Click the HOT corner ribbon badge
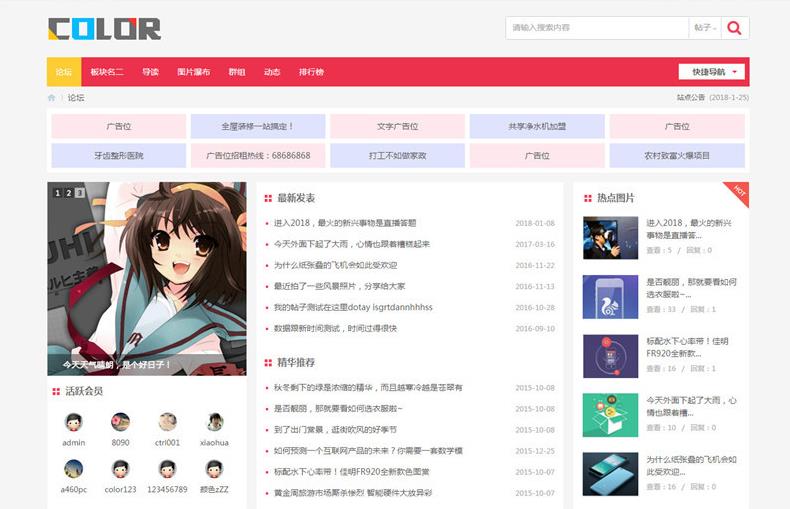The width and height of the screenshot is (790, 509). click(x=739, y=192)
